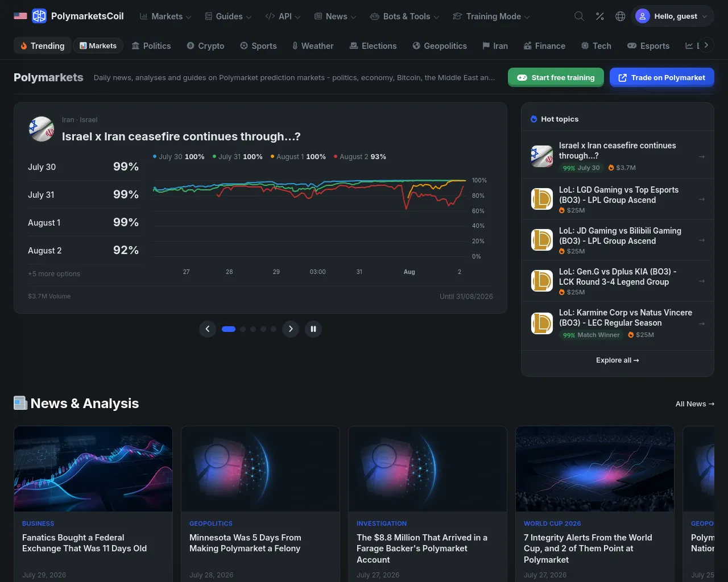Click the Israel-Iran flag market icon
The image size is (728, 582).
click(42, 129)
